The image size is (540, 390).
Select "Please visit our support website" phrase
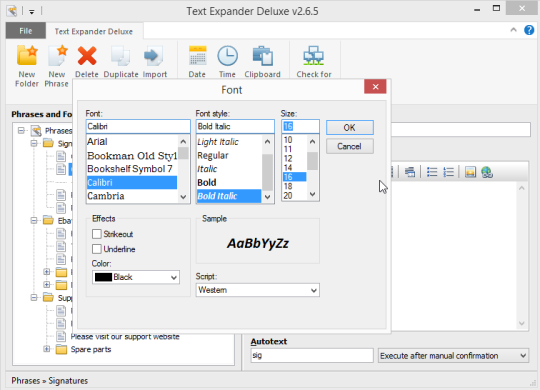(125, 336)
